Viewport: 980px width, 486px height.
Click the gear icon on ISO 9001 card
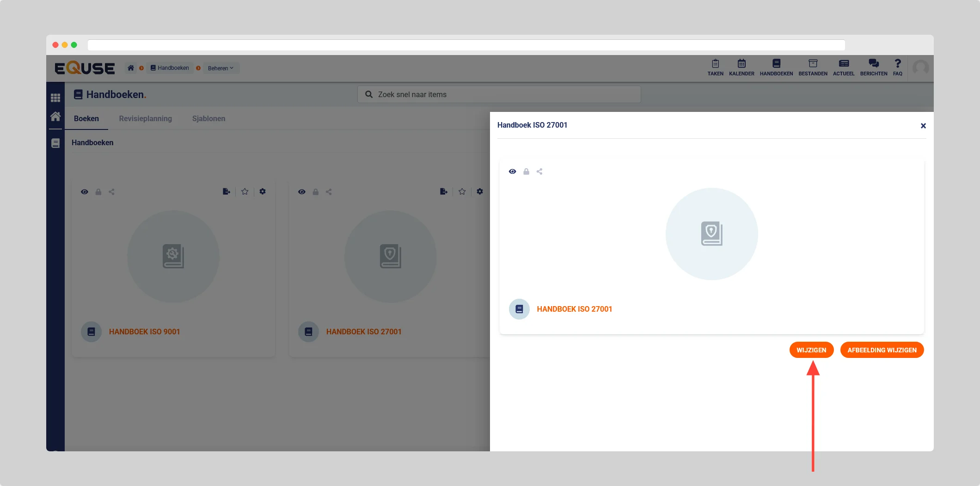click(x=263, y=191)
